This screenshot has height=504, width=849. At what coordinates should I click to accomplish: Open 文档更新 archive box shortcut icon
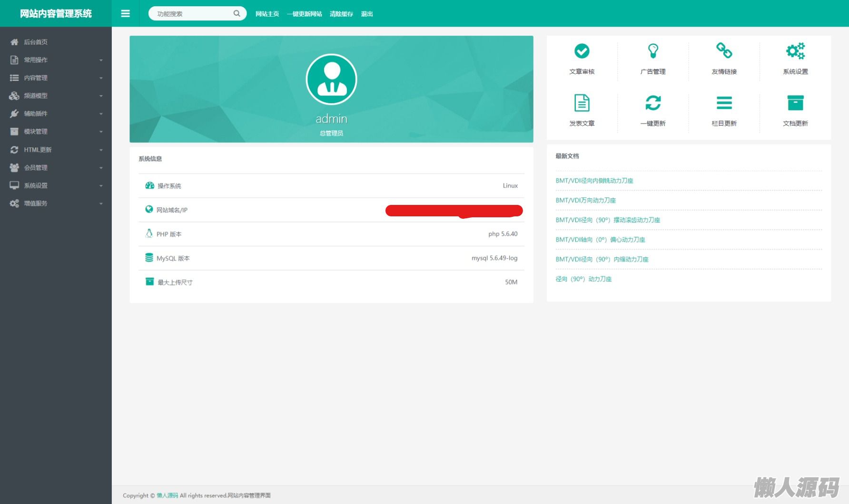(x=795, y=103)
